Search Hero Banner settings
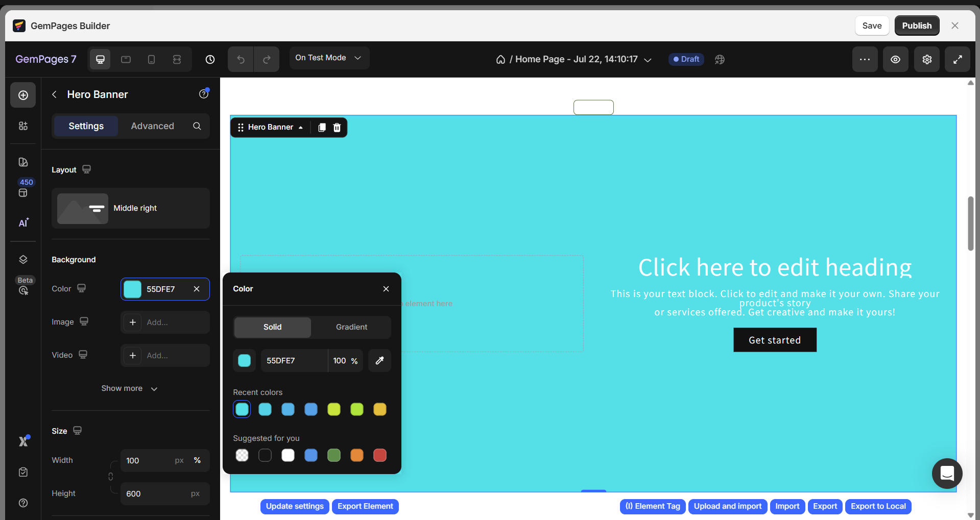This screenshot has height=520, width=980. coord(197,126)
